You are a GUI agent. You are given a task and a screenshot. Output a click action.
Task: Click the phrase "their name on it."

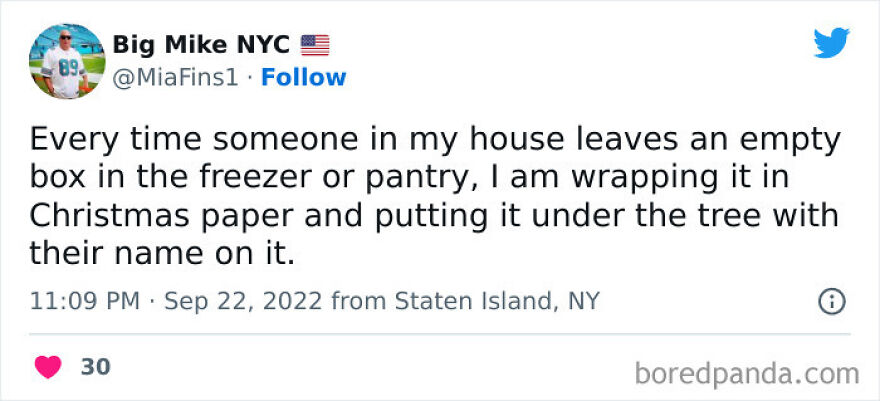pos(162,254)
